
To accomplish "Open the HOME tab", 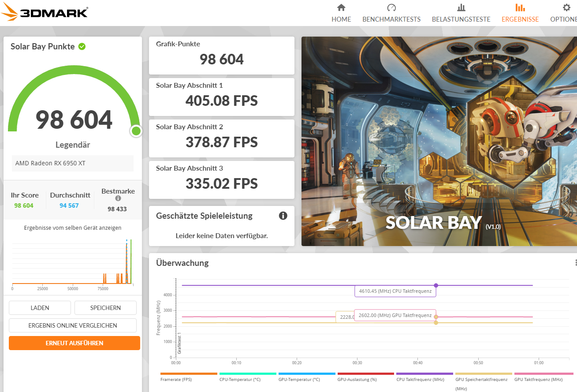I will coord(341,13).
